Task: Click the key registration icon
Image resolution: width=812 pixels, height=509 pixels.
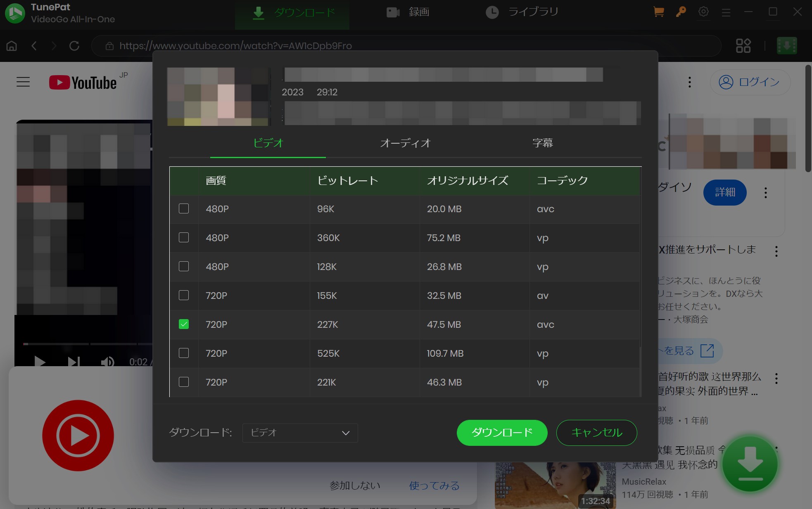Action: click(x=681, y=12)
